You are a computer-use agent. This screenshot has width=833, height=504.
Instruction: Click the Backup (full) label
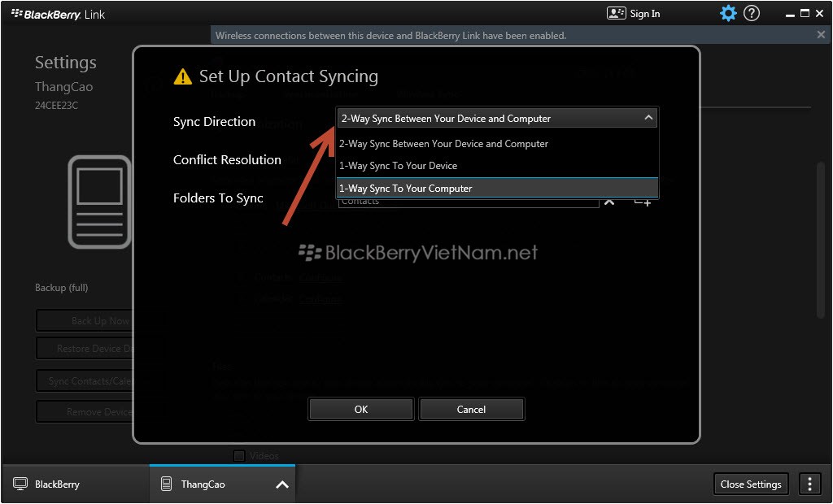pos(62,287)
